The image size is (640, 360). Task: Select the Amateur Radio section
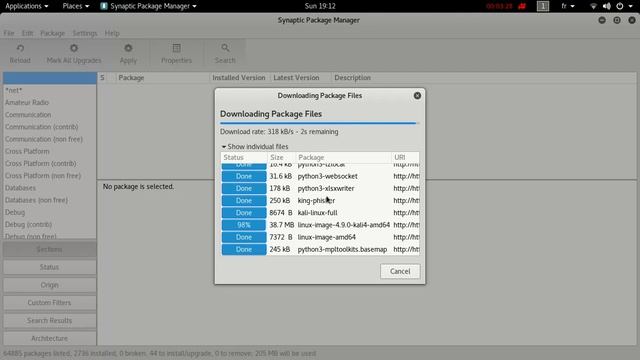point(49,102)
